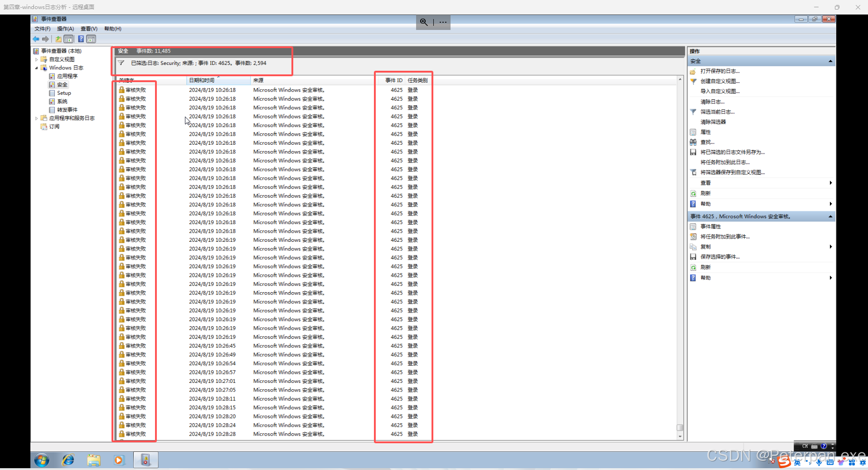Viewport: 868px width, 470px height.
Task: Select 安全 log in tree
Action: pos(62,85)
